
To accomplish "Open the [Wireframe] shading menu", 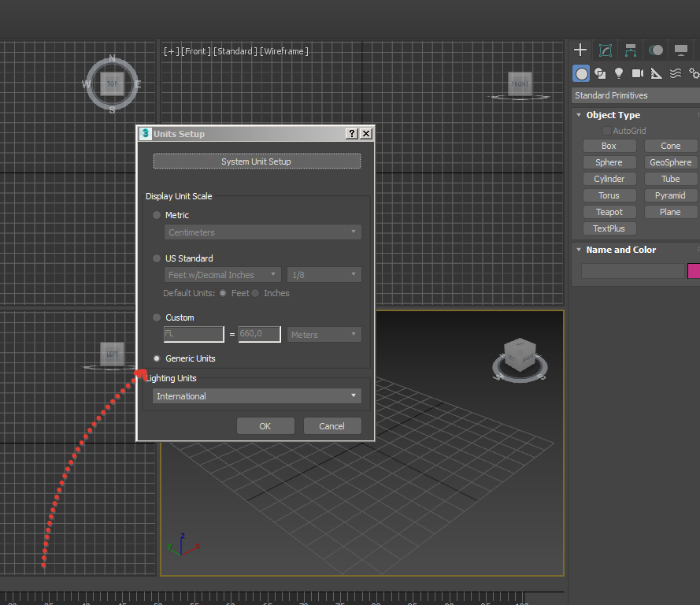I will coord(284,51).
